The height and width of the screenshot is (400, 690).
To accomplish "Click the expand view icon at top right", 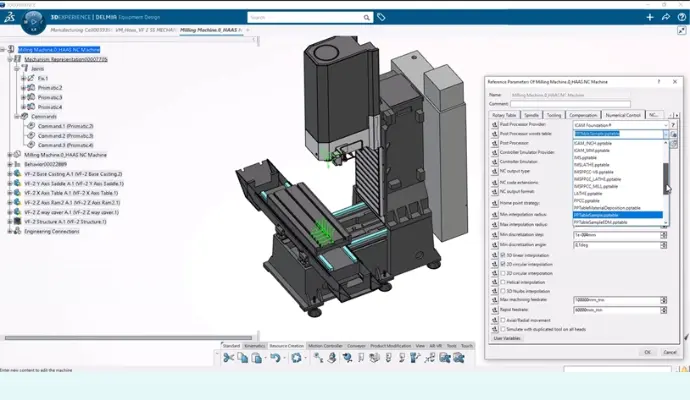I will (x=682, y=30).
